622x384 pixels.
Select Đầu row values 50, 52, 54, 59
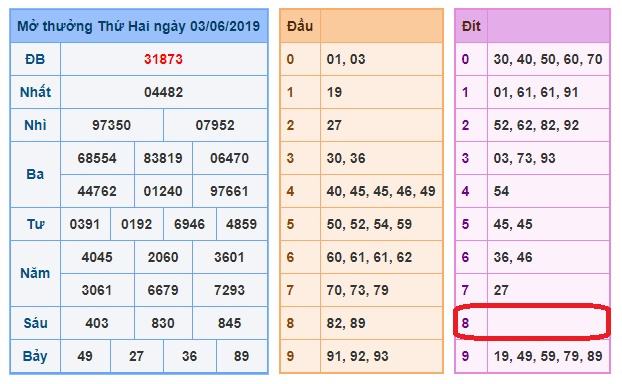369,224
